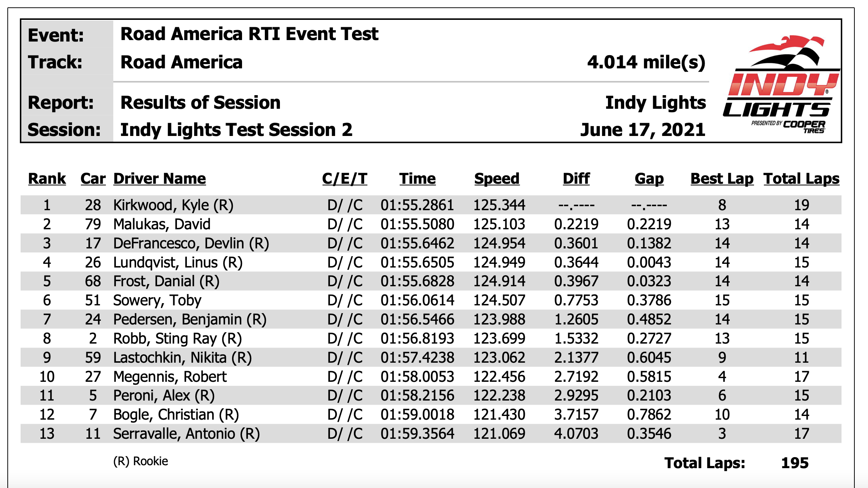The image size is (868, 488).
Task: Click the Rank column header
Action: point(47,179)
